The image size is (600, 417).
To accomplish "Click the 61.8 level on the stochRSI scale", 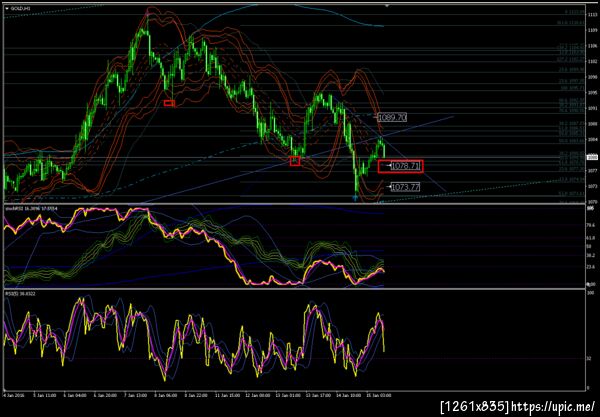I will (x=592, y=238).
